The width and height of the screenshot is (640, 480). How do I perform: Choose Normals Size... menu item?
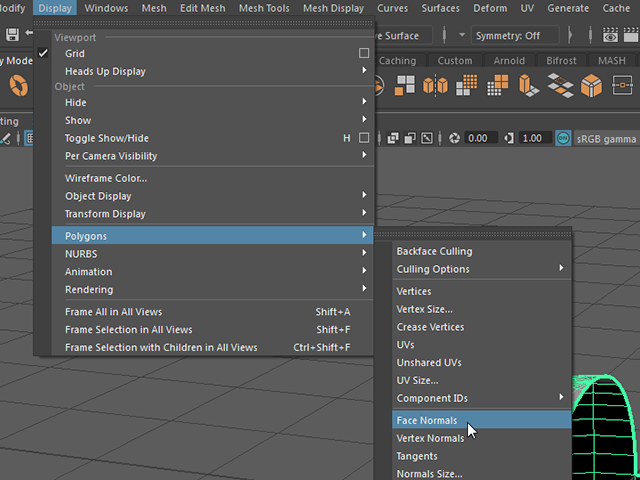pos(482,473)
